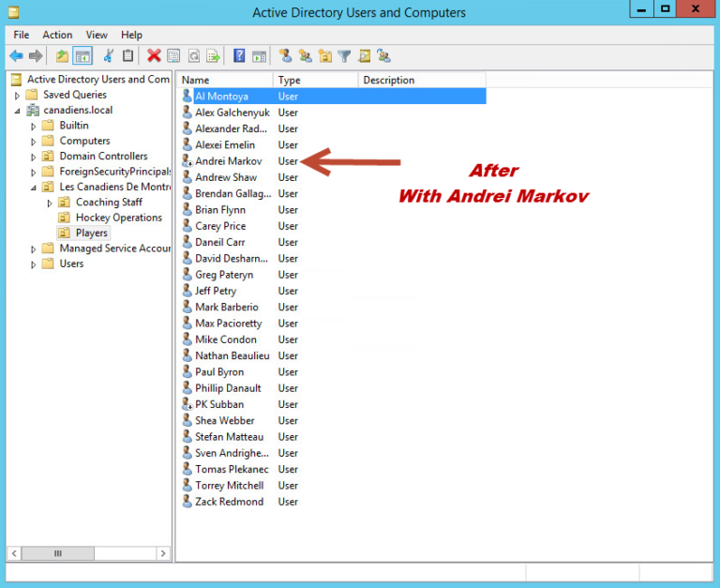Image resolution: width=720 pixels, height=588 pixels.
Task: Expand ForeignSecurityPrincipals node
Action: 33,173
